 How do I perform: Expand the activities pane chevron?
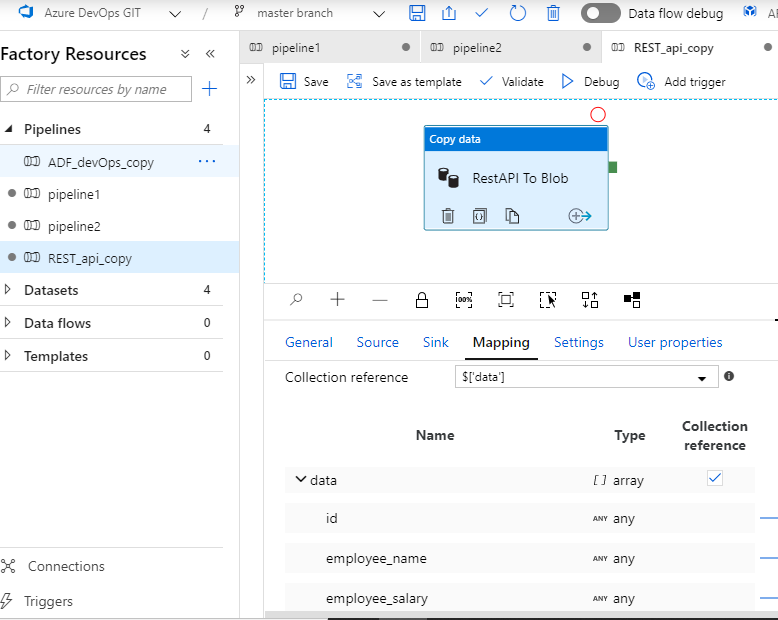[x=251, y=80]
